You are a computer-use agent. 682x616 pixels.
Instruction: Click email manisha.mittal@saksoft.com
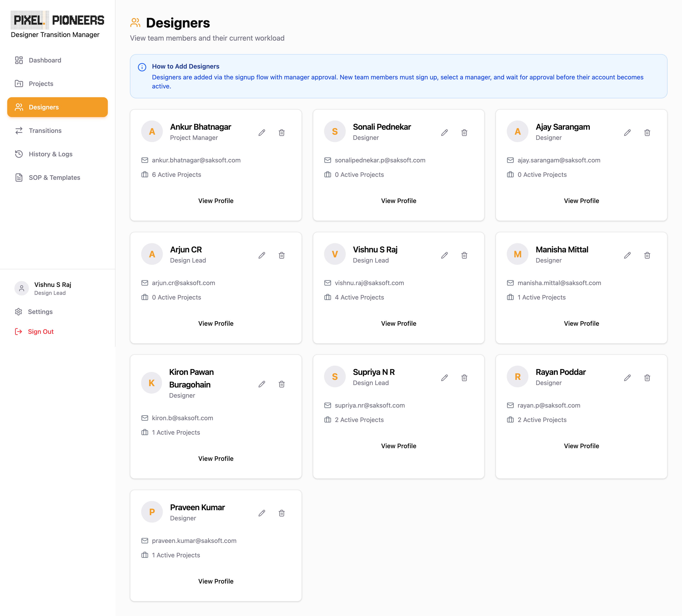coord(559,283)
